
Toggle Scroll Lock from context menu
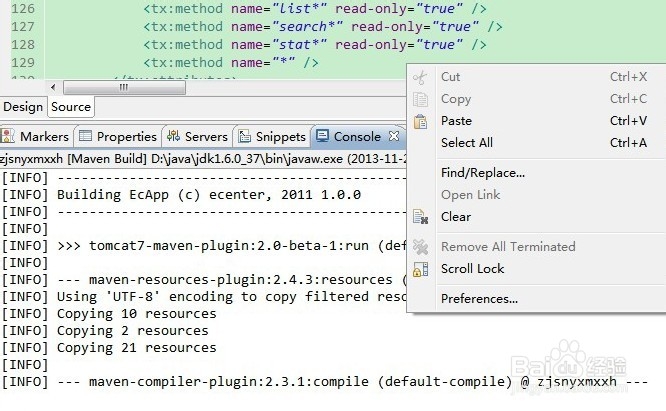coord(536,269)
